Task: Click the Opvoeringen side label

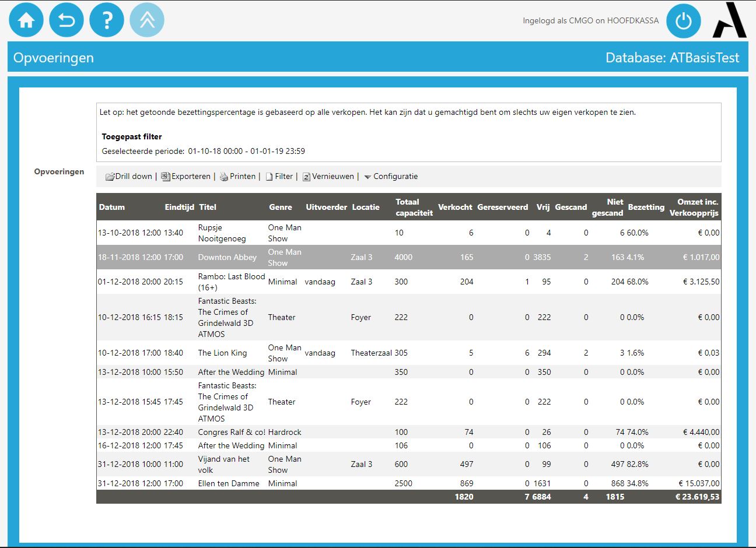Action: [x=59, y=171]
